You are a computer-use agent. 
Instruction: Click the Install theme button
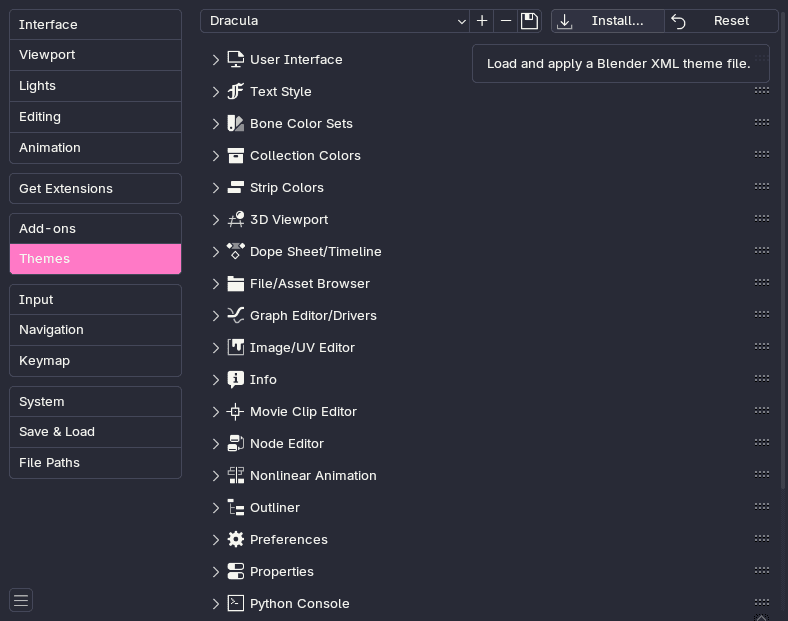click(608, 21)
